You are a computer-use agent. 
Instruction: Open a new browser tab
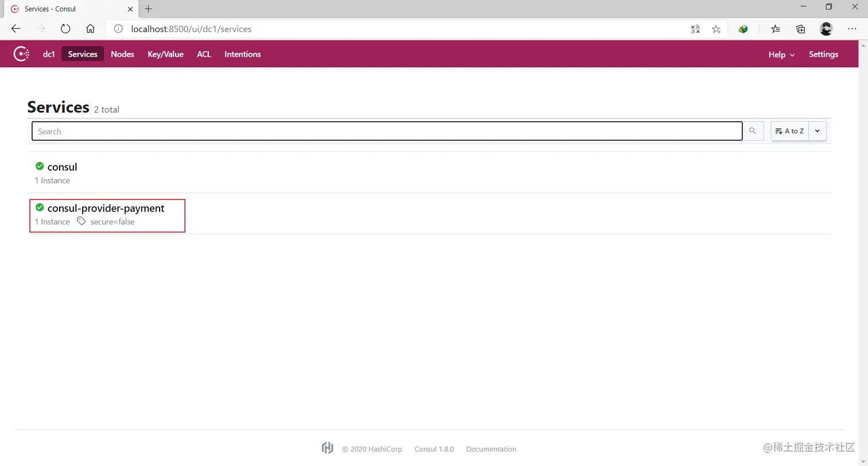coord(148,9)
